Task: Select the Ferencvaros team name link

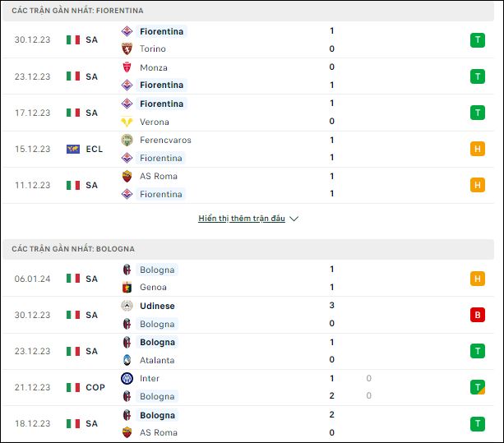Action: pos(165,140)
